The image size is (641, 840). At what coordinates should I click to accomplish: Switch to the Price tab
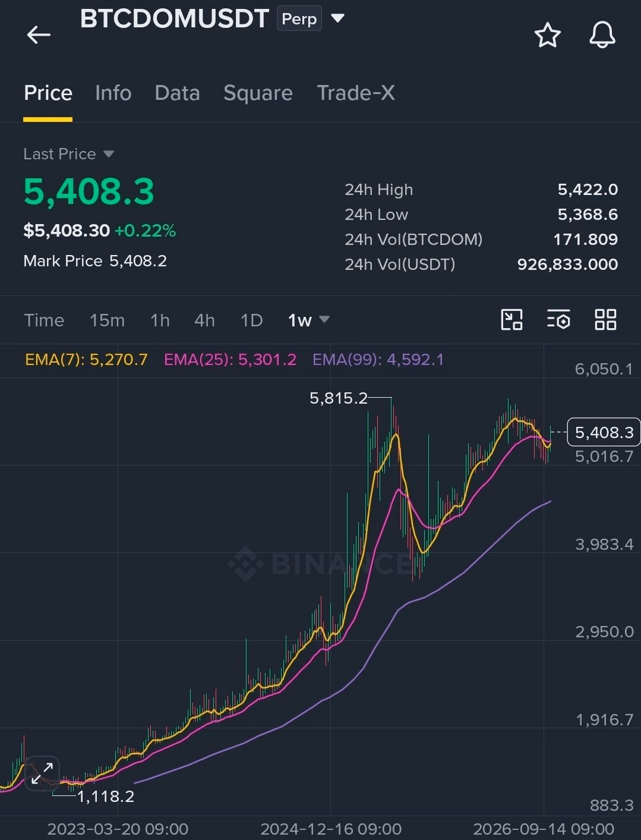click(48, 93)
